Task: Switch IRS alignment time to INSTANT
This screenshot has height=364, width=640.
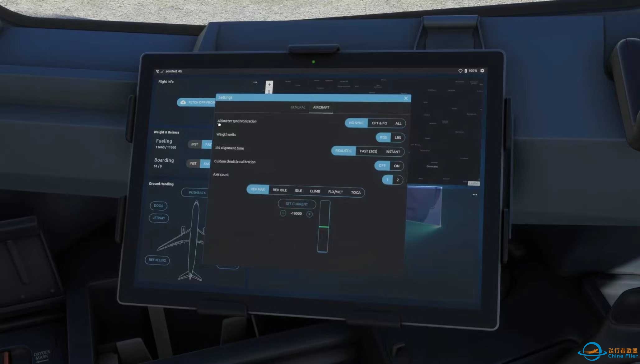Action: tap(393, 151)
